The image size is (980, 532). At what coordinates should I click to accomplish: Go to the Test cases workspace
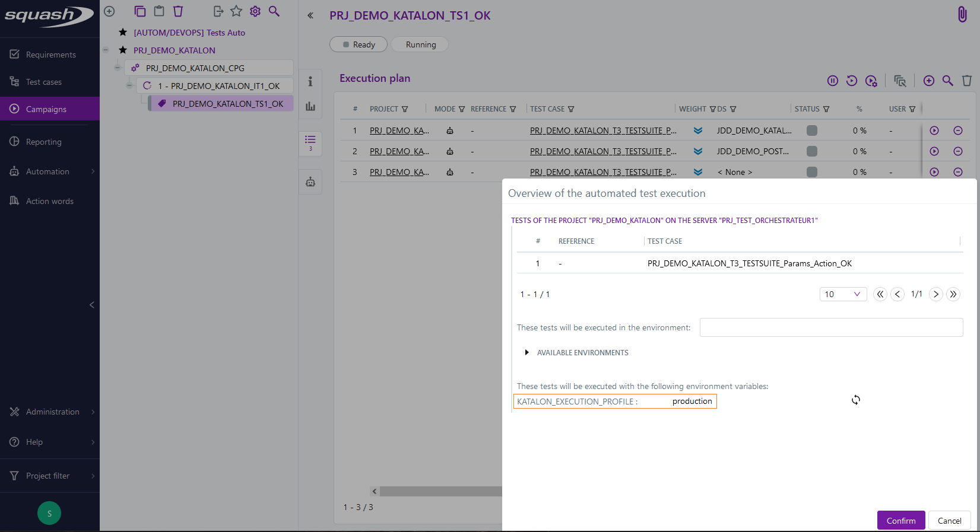pos(43,82)
